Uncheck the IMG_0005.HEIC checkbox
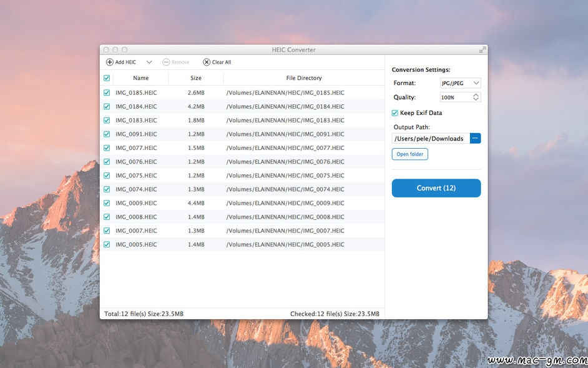Image resolution: width=588 pixels, height=368 pixels. 107,244
